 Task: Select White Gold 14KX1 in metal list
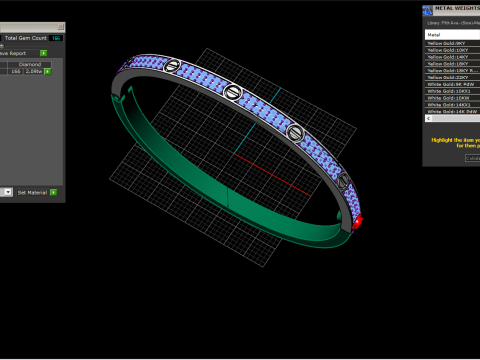tap(452, 105)
